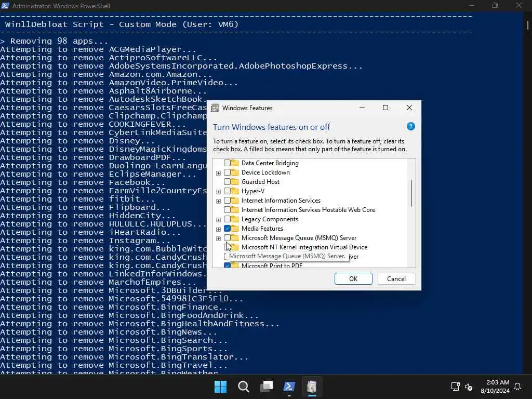Check Microsoft Message Queue (MSMQ) Server box
This screenshot has height=399, width=532.
(228, 238)
